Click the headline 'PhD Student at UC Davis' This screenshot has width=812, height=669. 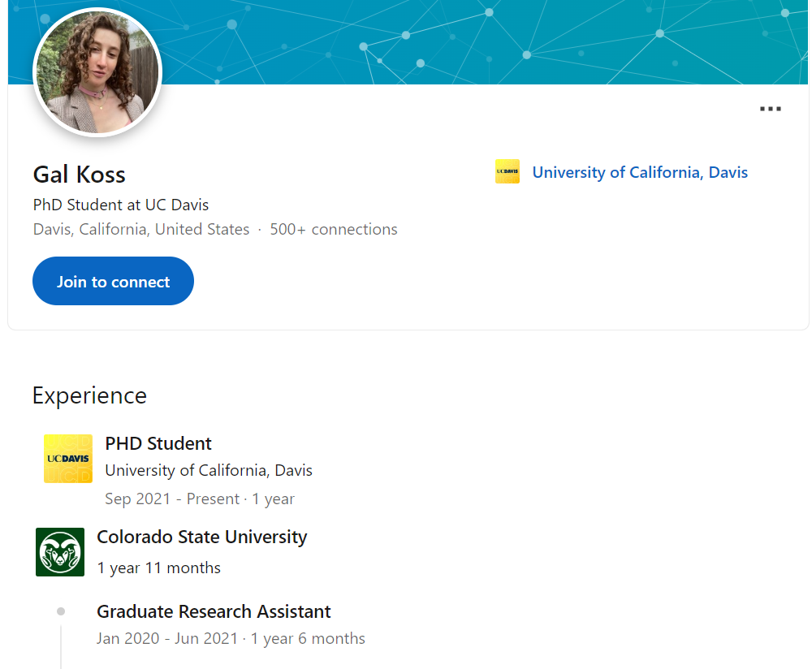click(x=121, y=205)
